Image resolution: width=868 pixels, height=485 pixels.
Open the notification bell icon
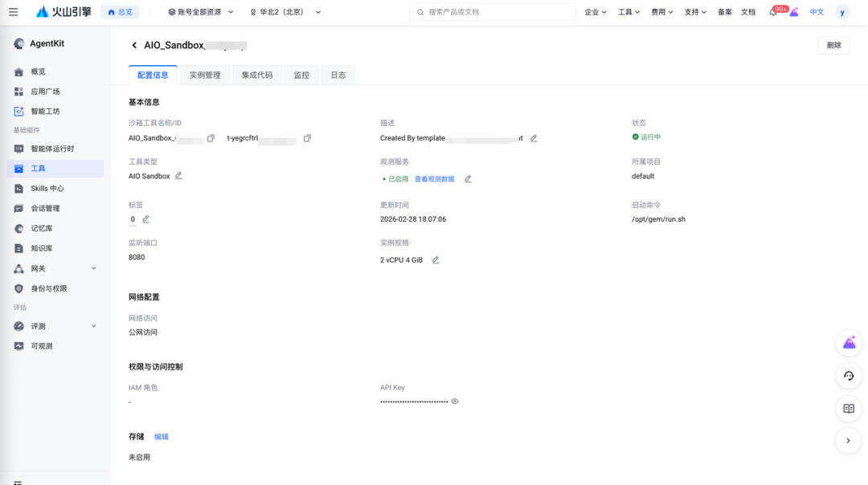(773, 12)
